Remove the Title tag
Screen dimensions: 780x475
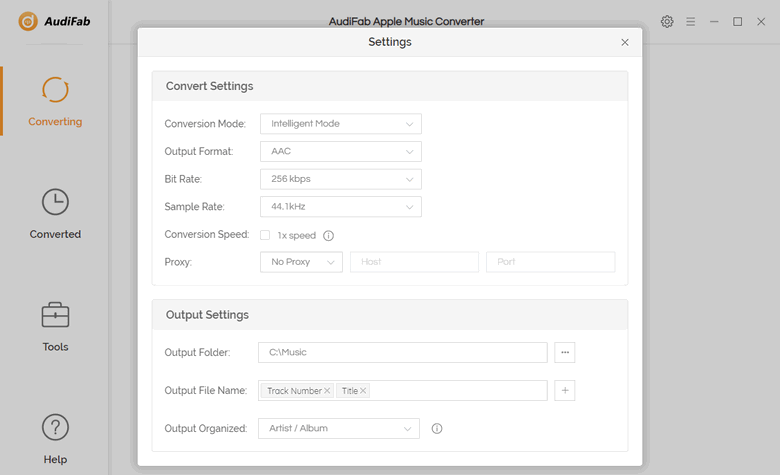coord(363,391)
